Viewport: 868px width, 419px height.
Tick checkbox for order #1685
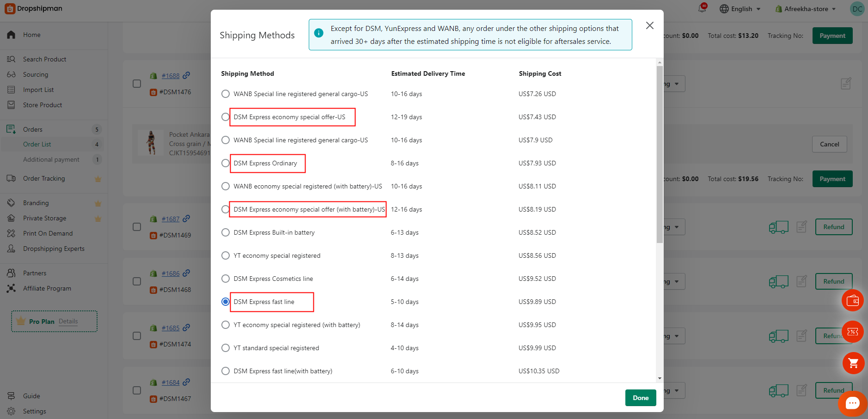coord(137,336)
